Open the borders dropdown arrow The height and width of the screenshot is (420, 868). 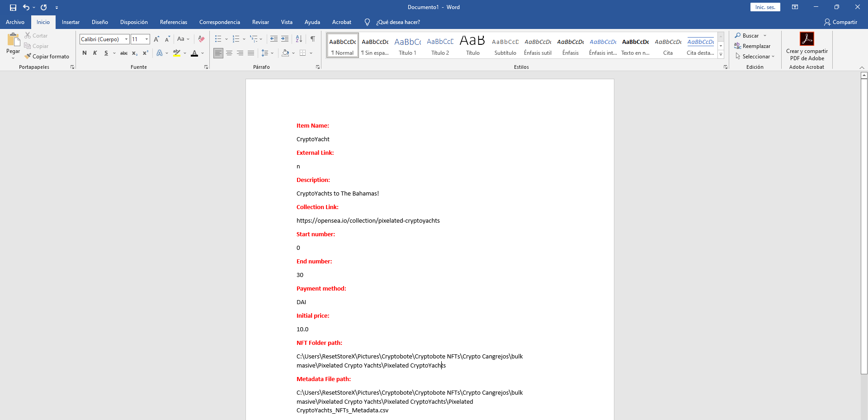pos(311,53)
